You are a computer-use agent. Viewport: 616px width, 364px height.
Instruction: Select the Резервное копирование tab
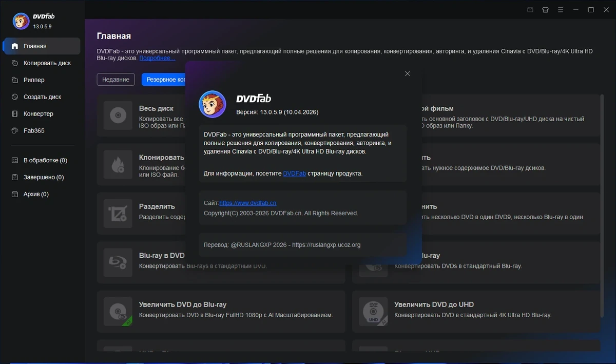(x=164, y=80)
